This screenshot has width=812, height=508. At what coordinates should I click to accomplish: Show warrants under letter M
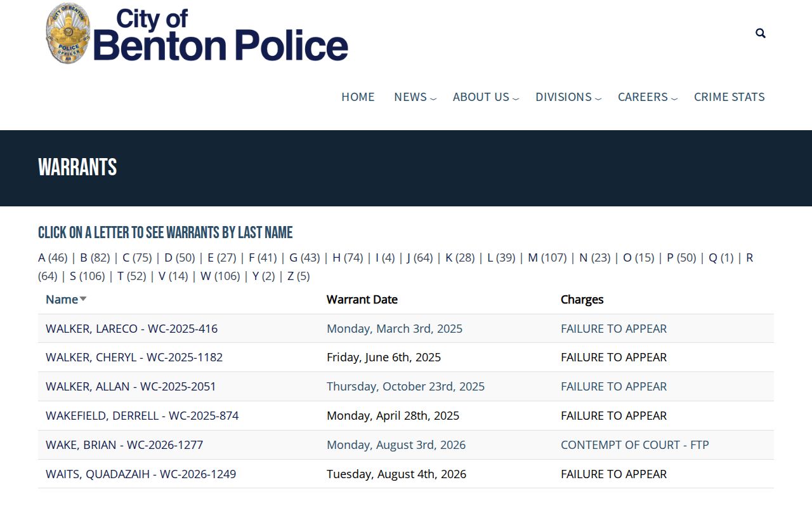pos(533,258)
